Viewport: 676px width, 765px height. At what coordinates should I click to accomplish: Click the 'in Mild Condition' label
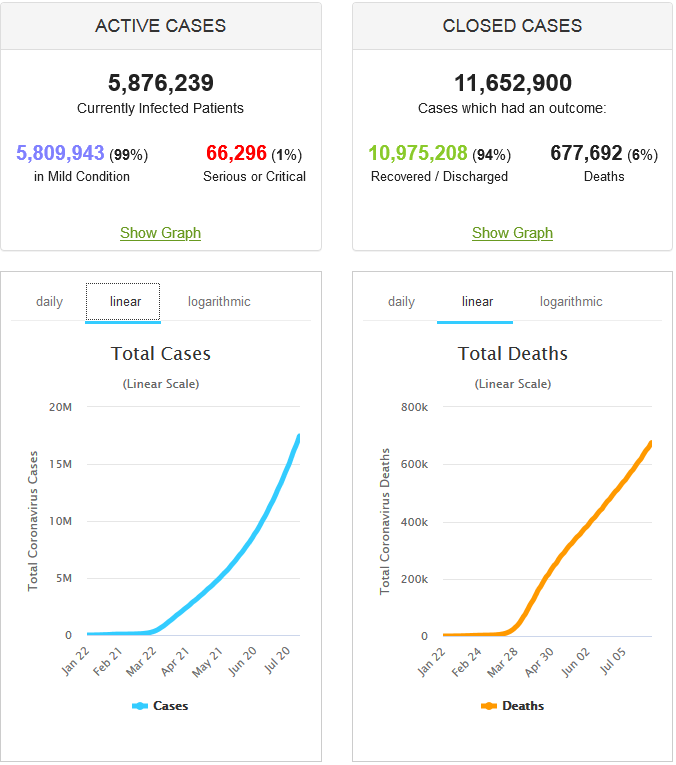point(82,176)
